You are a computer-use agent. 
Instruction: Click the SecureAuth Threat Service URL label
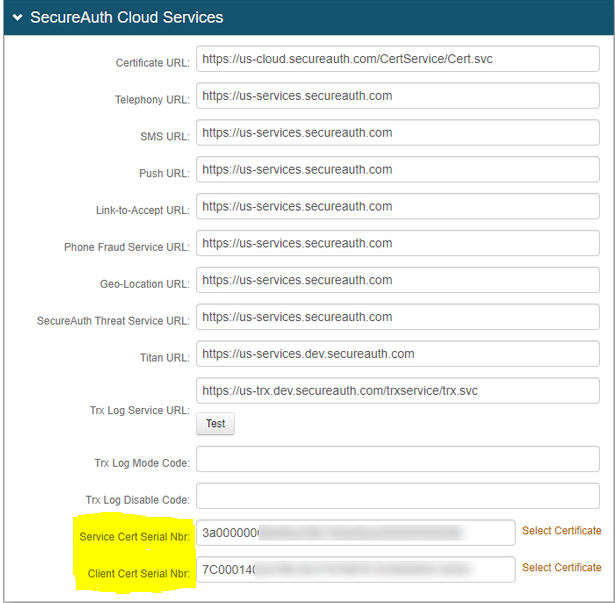[x=113, y=321]
